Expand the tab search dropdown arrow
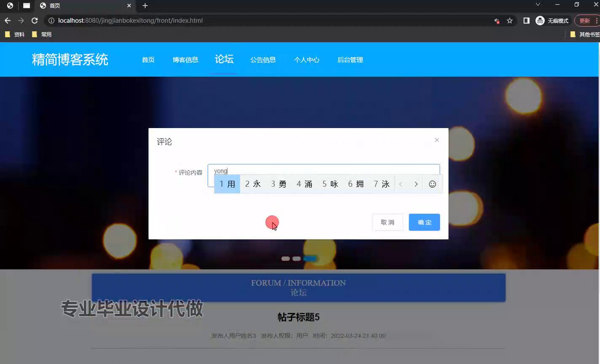 tap(538, 5)
